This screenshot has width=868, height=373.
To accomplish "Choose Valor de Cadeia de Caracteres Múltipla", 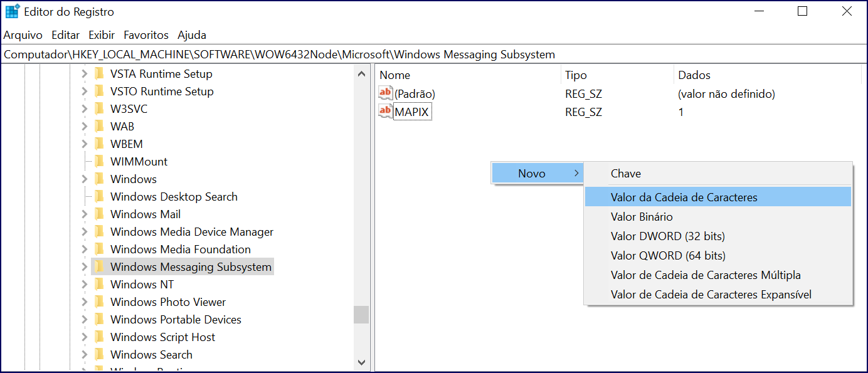I will [x=717, y=275].
